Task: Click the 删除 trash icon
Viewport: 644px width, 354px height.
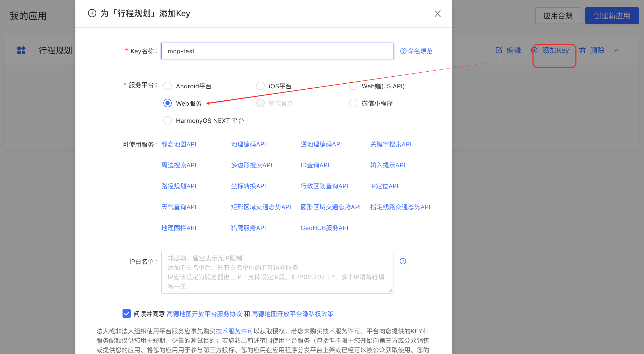Action: pyautogui.click(x=582, y=50)
